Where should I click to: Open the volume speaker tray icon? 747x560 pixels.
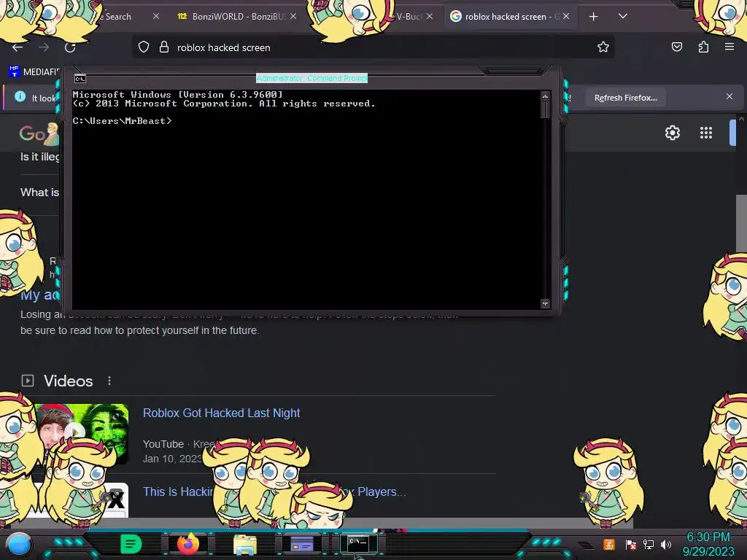[x=666, y=544]
